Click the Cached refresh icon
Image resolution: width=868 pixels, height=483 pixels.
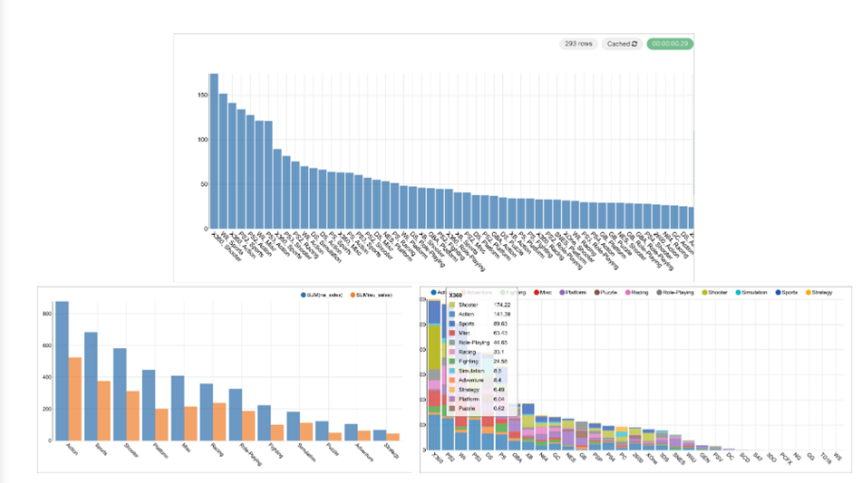pyautogui.click(x=635, y=44)
